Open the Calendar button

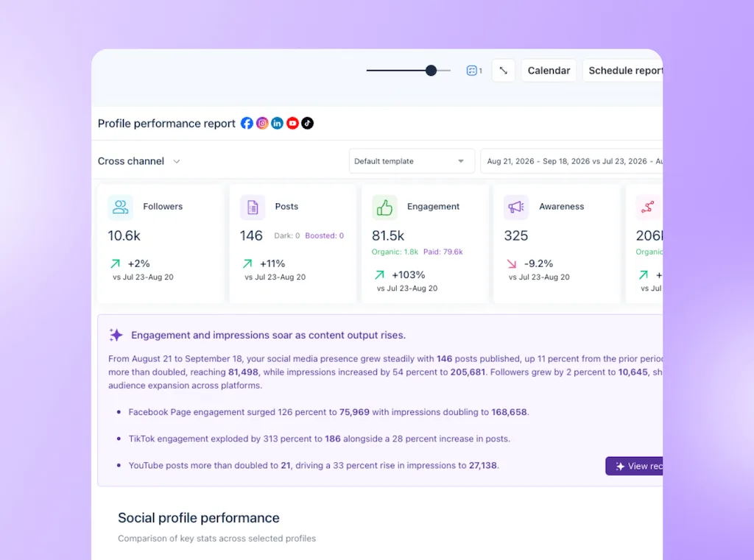[x=549, y=71]
